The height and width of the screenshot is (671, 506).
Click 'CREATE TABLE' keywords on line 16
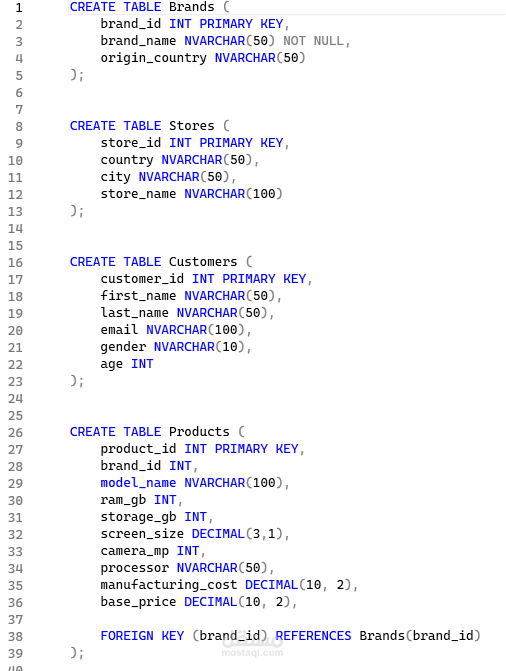[116, 262]
